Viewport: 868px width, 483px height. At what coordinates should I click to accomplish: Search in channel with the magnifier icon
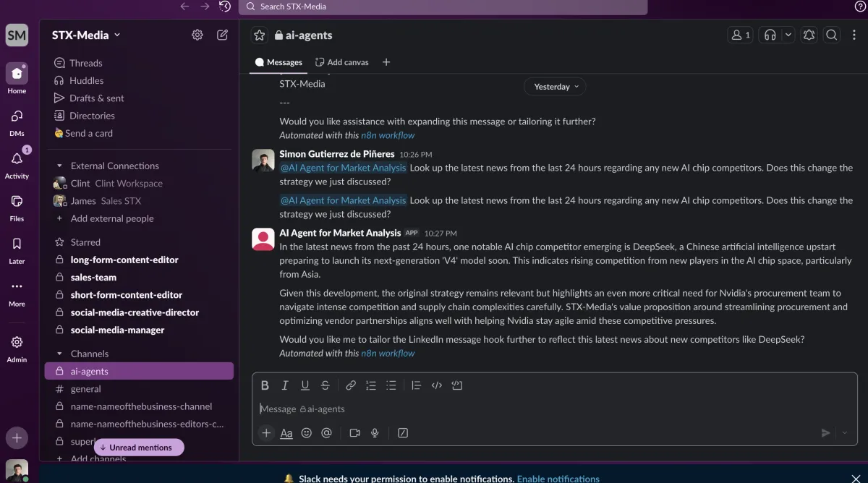832,35
